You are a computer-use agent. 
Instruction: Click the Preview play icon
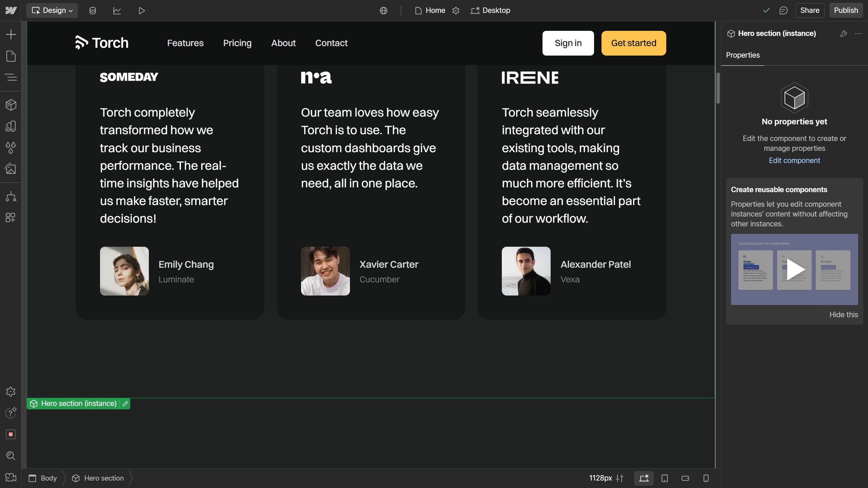[142, 11]
